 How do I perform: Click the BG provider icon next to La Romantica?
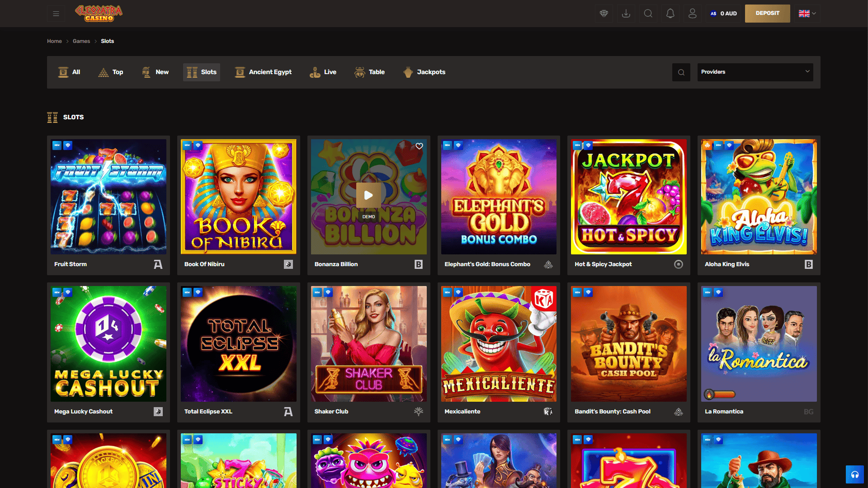click(x=809, y=412)
